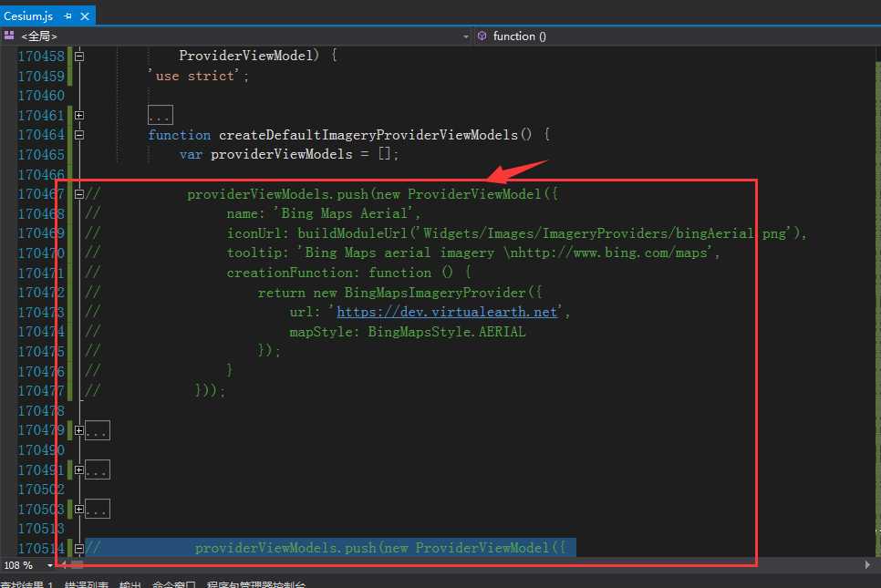Open the https://dev.virtualearth.net link
Image resolution: width=881 pixels, height=588 pixels.
(x=447, y=313)
